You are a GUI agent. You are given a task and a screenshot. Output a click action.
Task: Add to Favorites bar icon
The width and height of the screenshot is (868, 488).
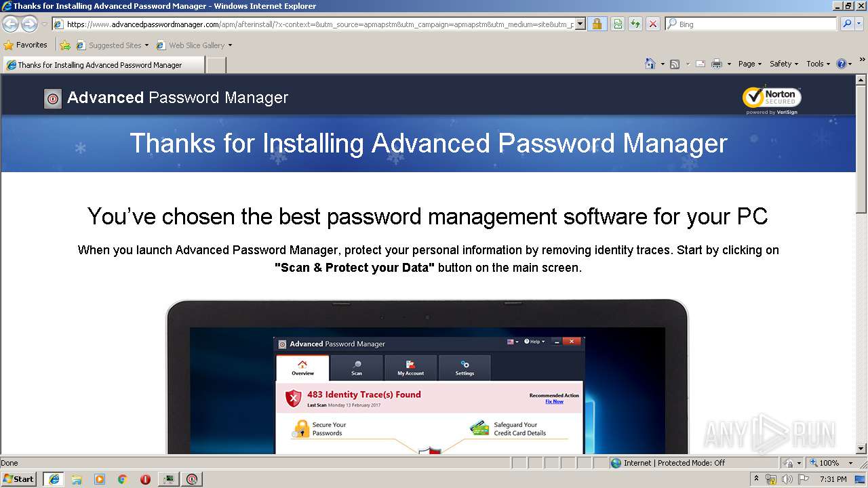pyautogui.click(x=65, y=45)
